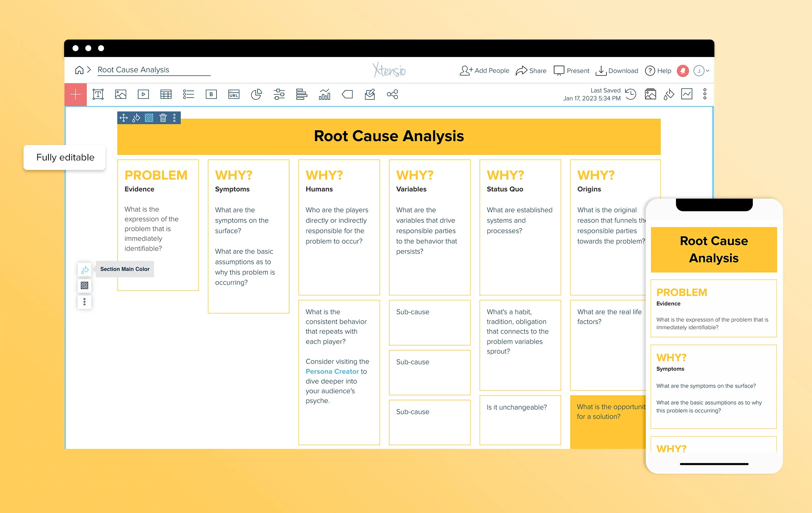Add an Image using the toolbar icon
812x513 pixels.
click(121, 94)
